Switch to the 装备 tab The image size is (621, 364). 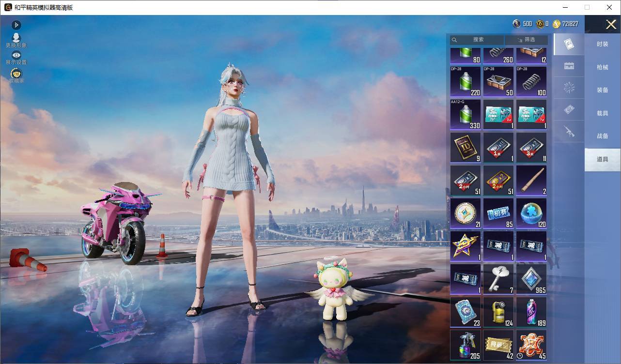tap(602, 90)
